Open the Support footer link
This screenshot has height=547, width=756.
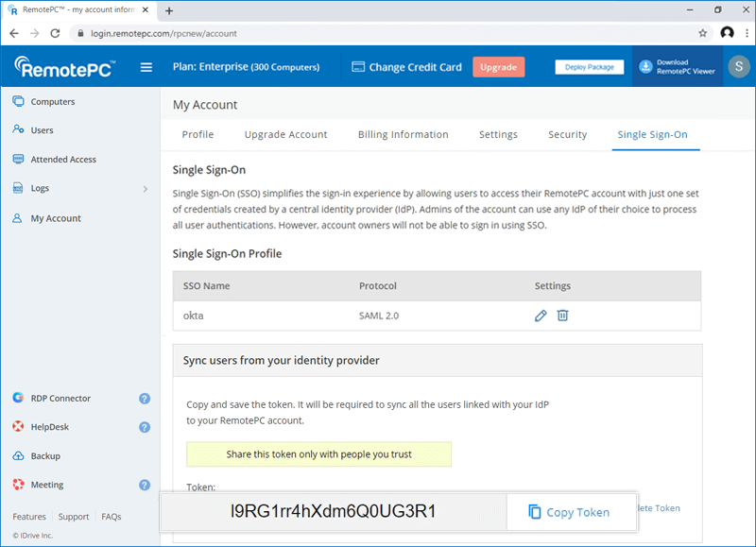tap(74, 516)
